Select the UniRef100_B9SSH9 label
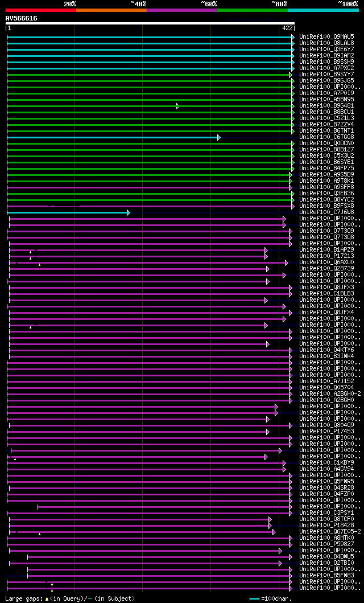364x603 pixels. coord(327,61)
